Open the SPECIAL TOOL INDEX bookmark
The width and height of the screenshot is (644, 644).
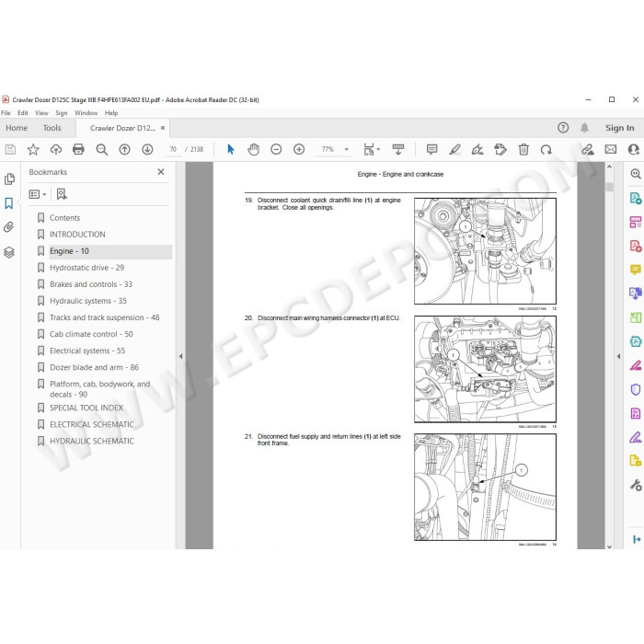[x=86, y=408]
